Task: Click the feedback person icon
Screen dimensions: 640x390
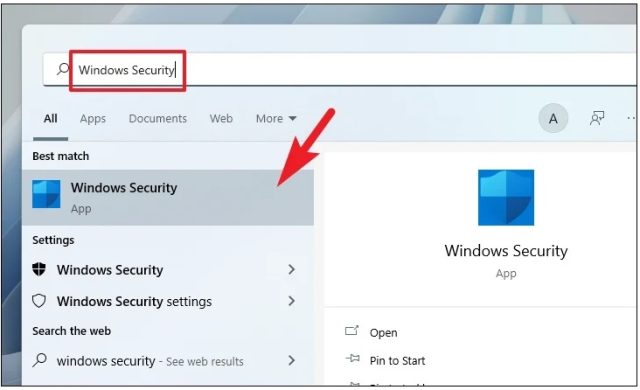Action: pyautogui.click(x=597, y=118)
